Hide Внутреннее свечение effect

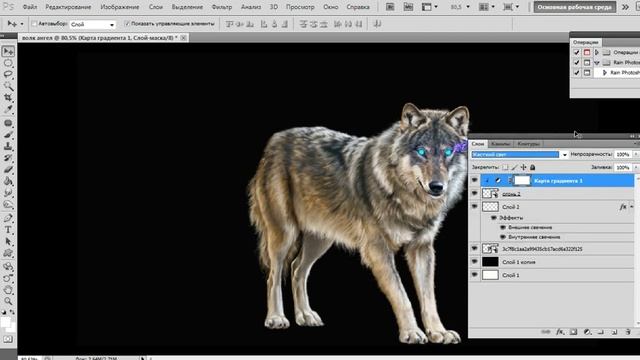tap(503, 237)
